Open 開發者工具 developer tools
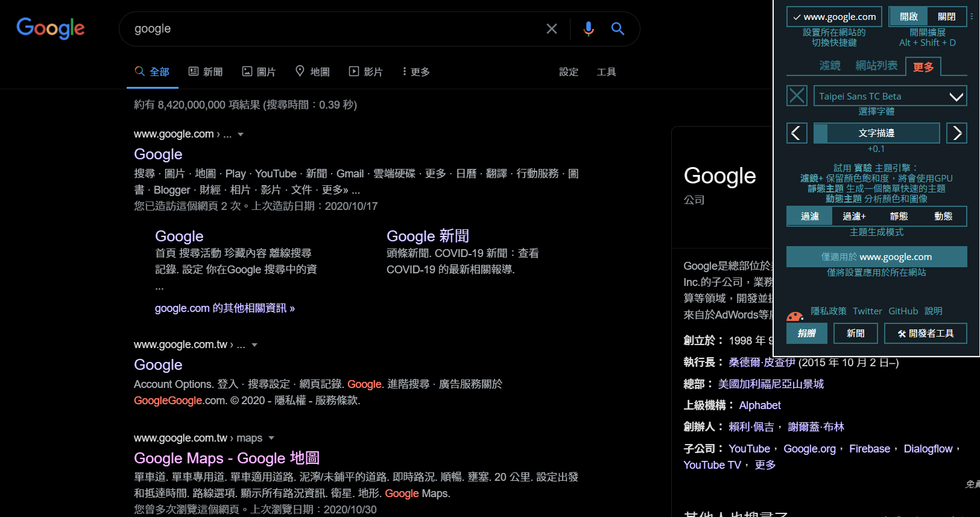This screenshot has width=980, height=517. tap(926, 333)
